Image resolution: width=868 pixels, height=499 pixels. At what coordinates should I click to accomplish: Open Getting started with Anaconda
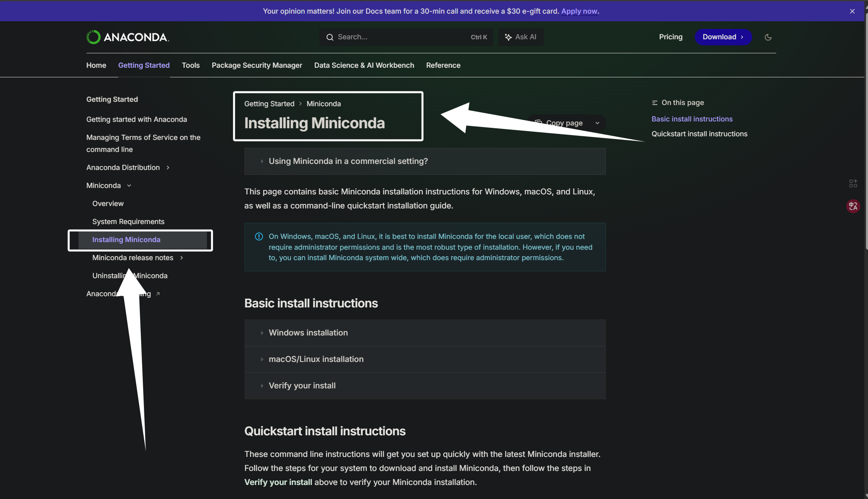pyautogui.click(x=136, y=119)
